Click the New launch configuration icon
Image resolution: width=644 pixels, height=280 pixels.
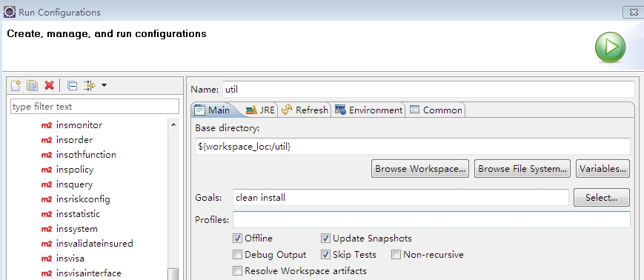coord(16,85)
